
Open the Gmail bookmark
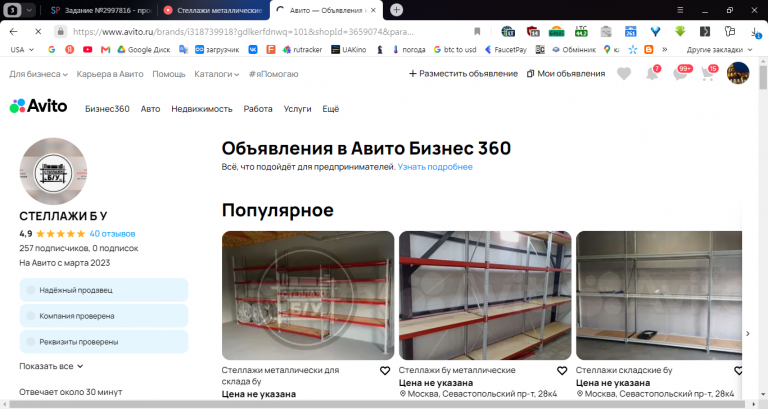[105, 49]
